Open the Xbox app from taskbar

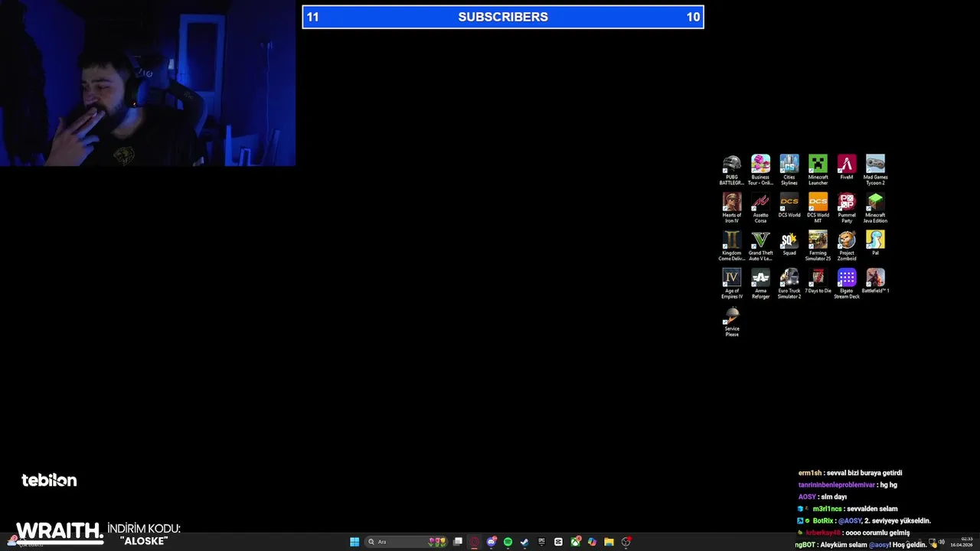click(x=575, y=542)
